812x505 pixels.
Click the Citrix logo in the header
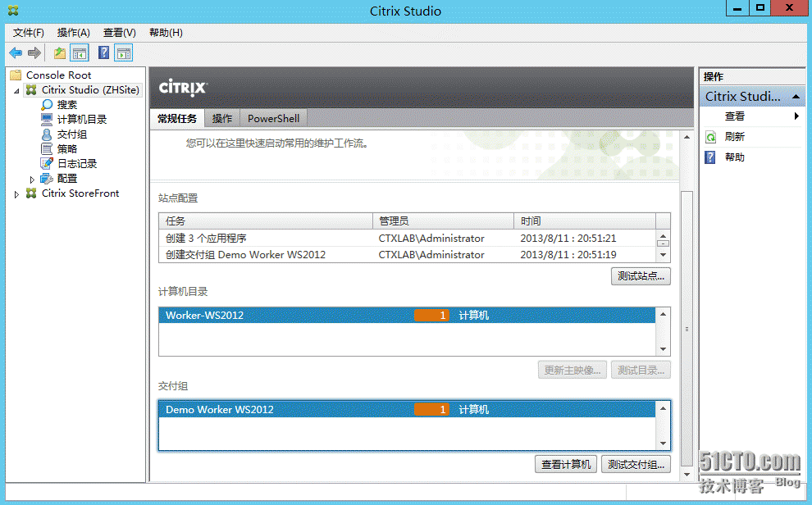[183, 88]
